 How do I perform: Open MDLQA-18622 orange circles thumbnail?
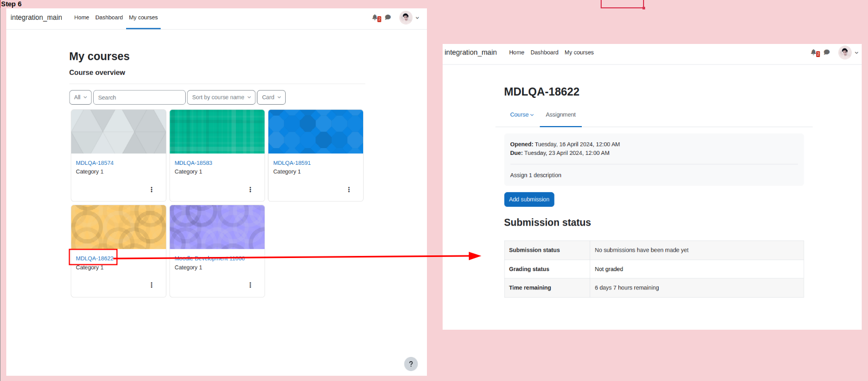119,227
